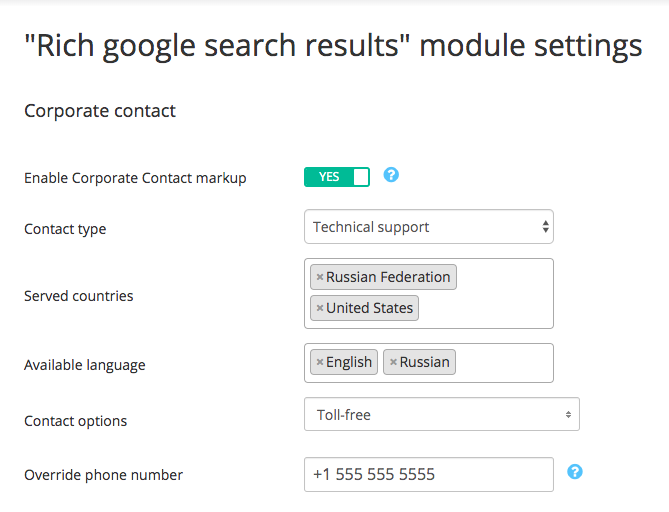Focus the Override phone number input
This screenshot has width=669, height=512.
[428, 474]
